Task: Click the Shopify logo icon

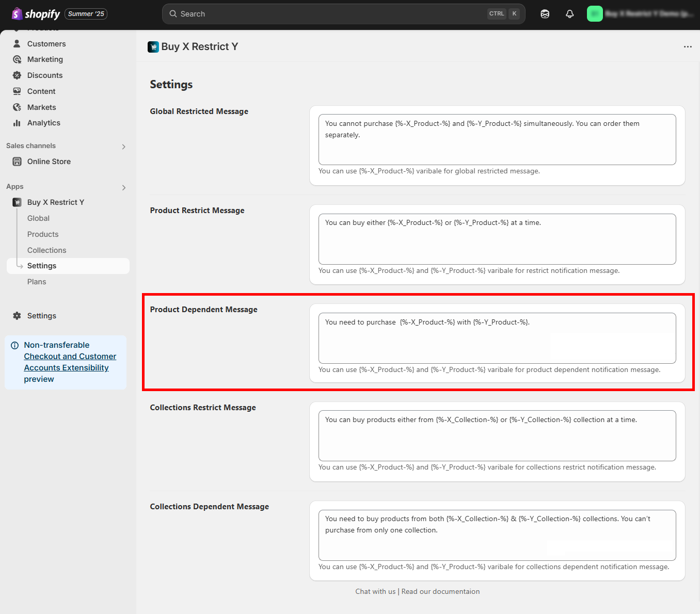Action: (17, 14)
